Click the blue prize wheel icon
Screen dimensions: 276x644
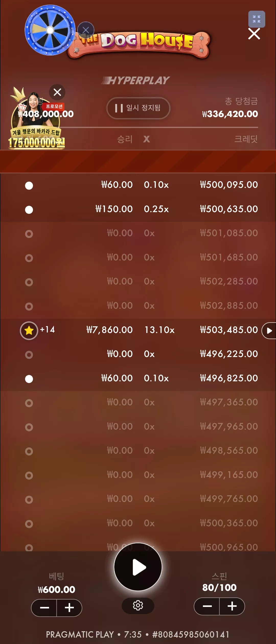point(50,30)
